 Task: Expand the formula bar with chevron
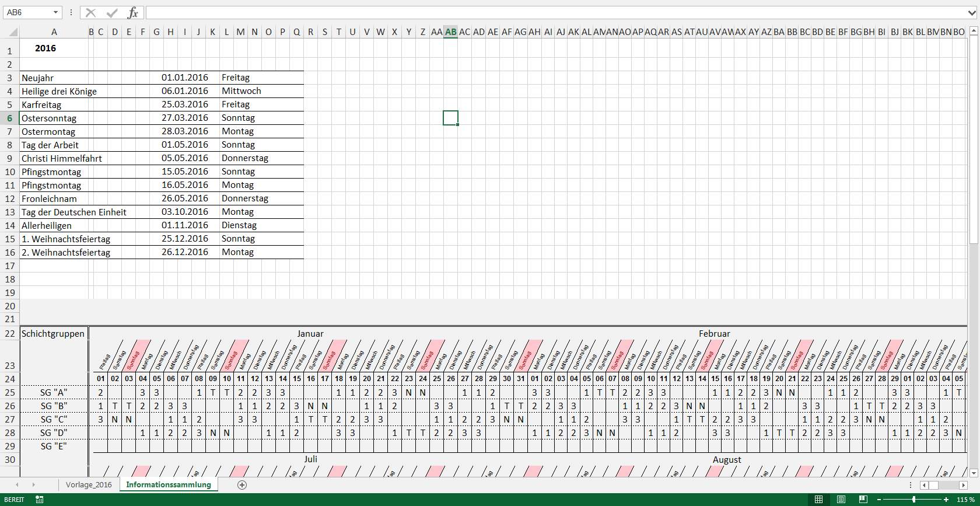coord(971,12)
